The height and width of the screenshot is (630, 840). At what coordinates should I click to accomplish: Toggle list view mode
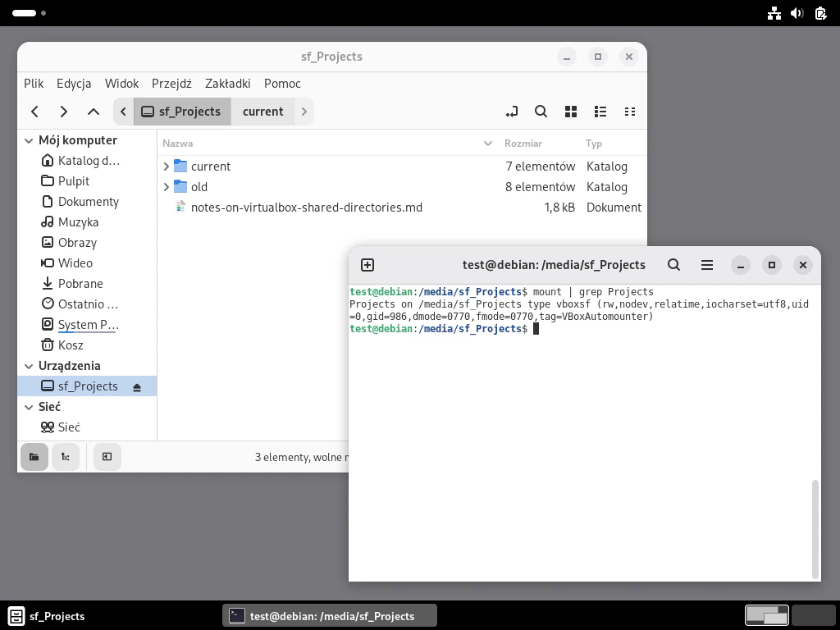[600, 112]
